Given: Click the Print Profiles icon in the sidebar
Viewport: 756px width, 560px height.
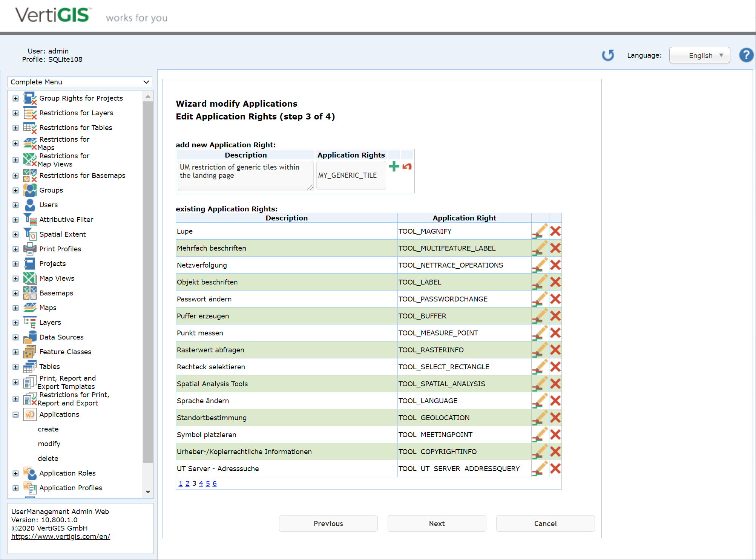Looking at the screenshot, I should (x=30, y=249).
